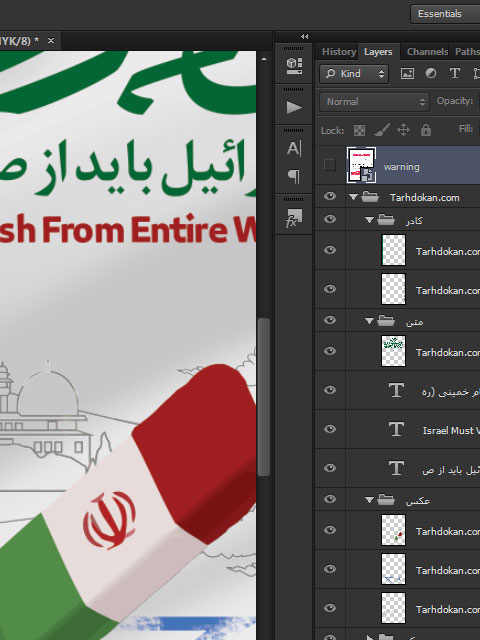This screenshot has width=480, height=640.
Task: Collapse panels double-arrow icon
Action: (304, 37)
